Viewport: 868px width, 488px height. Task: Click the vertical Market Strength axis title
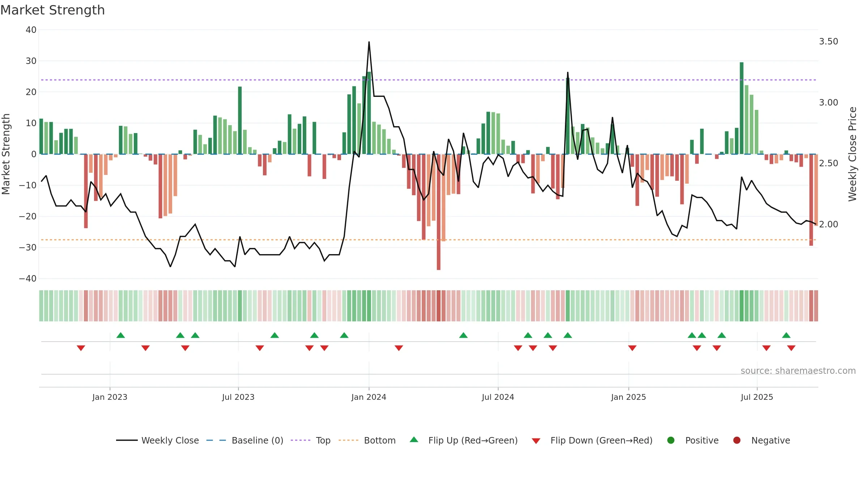(6, 154)
